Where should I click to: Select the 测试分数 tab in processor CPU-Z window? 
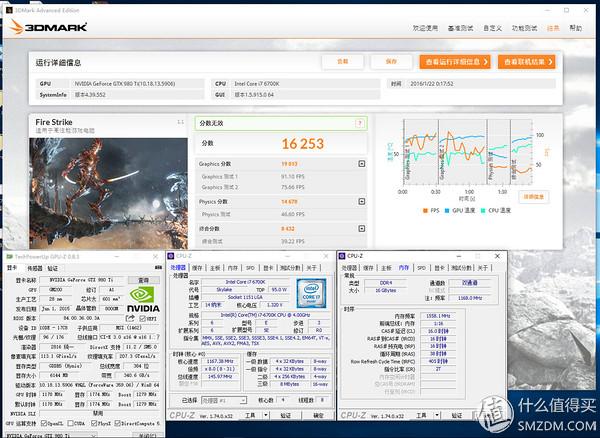[x=290, y=268]
